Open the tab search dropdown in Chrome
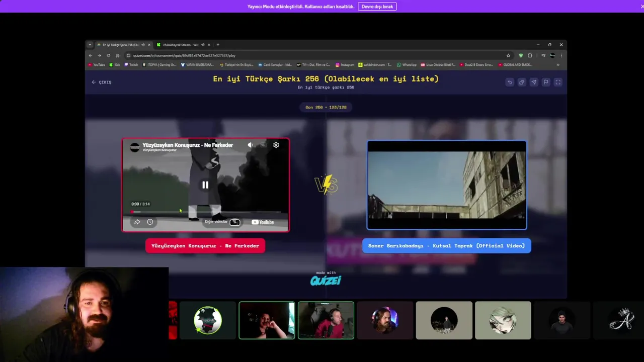644x362 pixels. coord(90,45)
